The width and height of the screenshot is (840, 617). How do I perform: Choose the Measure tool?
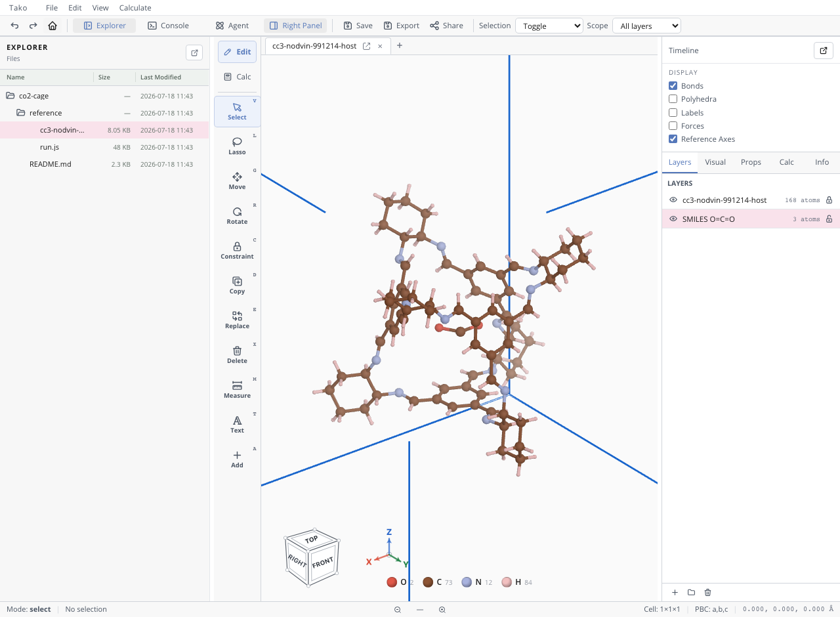point(237,389)
